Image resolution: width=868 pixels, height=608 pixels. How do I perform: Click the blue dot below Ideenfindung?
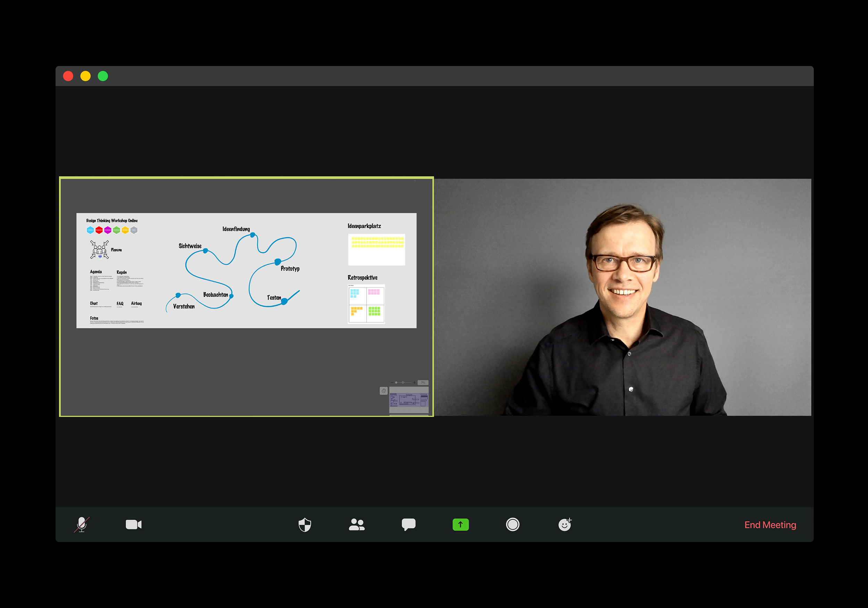tap(252, 235)
